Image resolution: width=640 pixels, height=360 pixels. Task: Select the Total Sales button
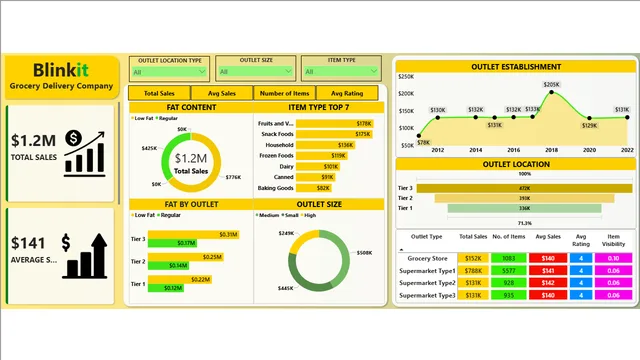pyautogui.click(x=159, y=93)
